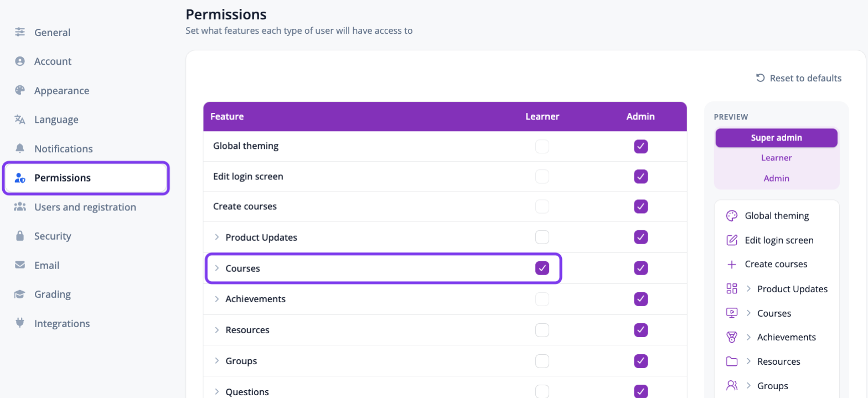Viewport: 868px width, 398px height.
Task: Toggle Admin checkbox for Create courses
Action: pos(640,206)
